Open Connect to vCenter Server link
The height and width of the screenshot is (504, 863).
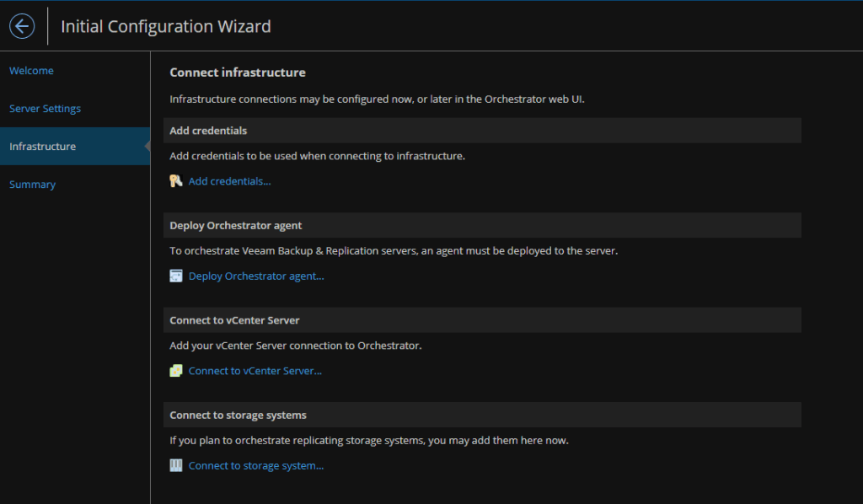[x=255, y=371]
